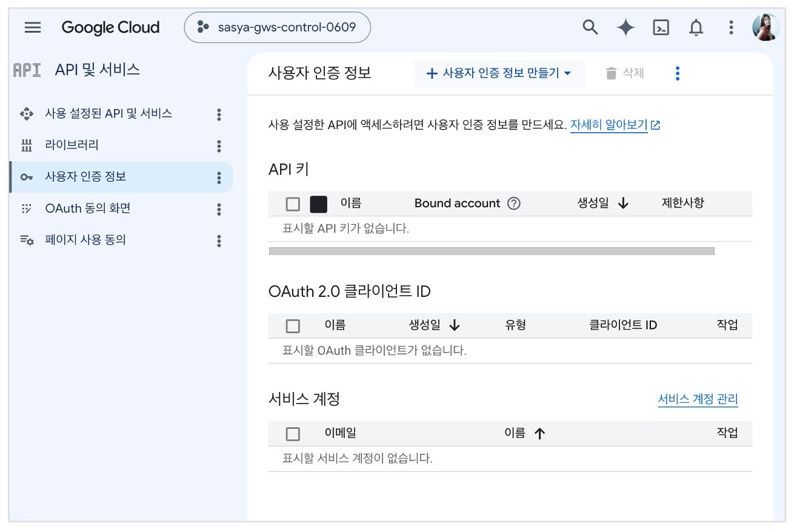Click the OAuth 동의 화면 dotted icon
This screenshot has width=794, height=532.
[x=27, y=208]
